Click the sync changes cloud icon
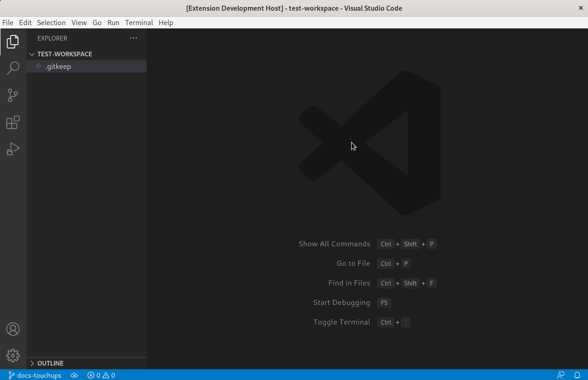Screen dimensions: 588x380 74,375
